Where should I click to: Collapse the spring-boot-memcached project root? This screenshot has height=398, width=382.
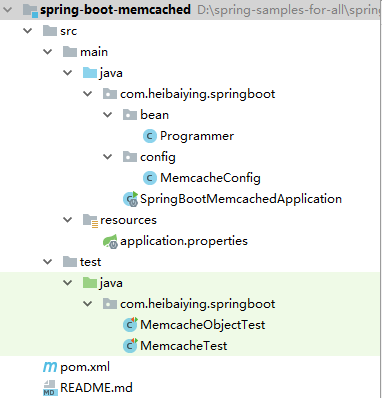click(7, 10)
